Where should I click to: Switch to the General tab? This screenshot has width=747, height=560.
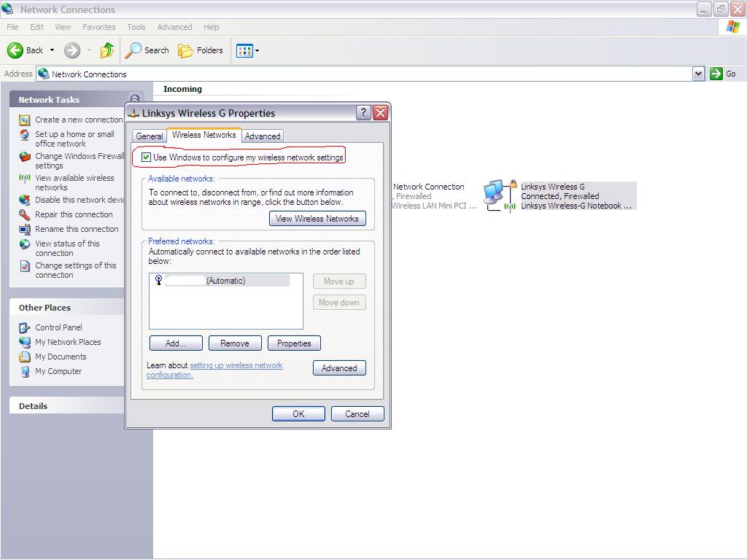149,136
